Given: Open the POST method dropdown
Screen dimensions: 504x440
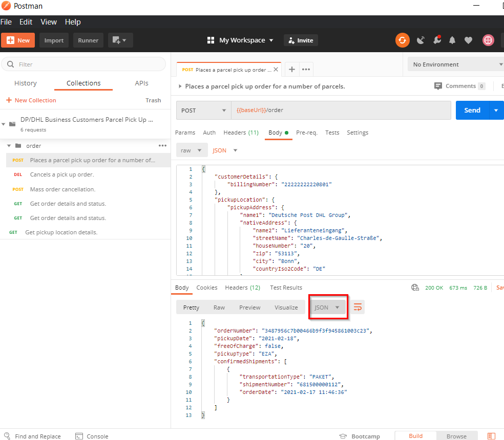Looking at the screenshot, I should (x=203, y=110).
